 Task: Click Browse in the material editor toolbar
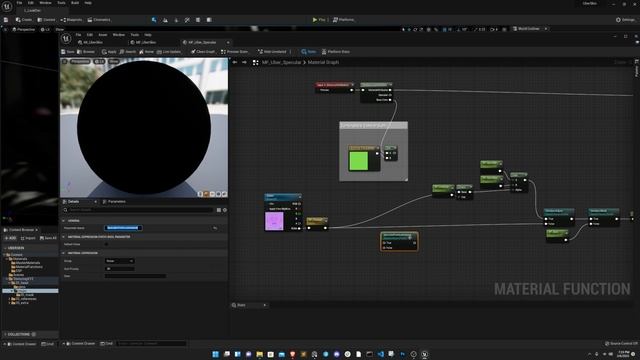(x=86, y=52)
